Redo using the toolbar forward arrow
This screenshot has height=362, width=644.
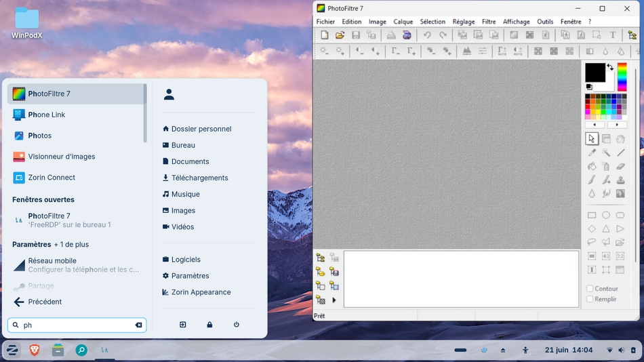(x=443, y=35)
